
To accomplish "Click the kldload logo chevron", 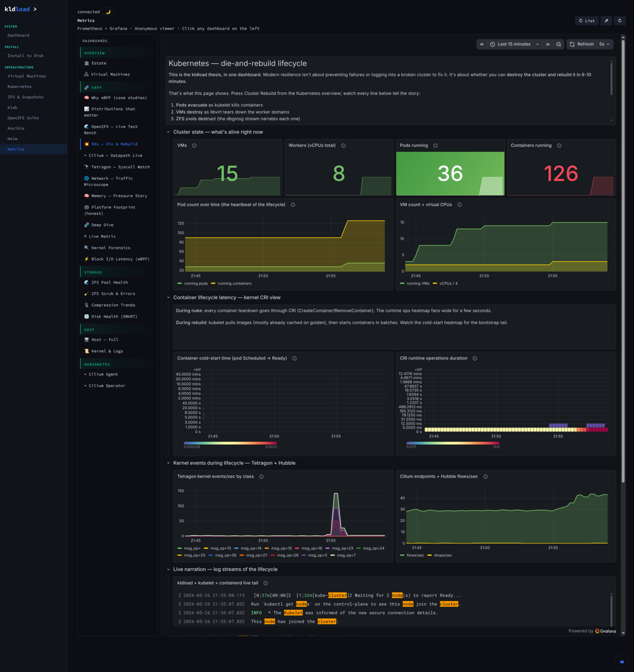I will (35, 9).
